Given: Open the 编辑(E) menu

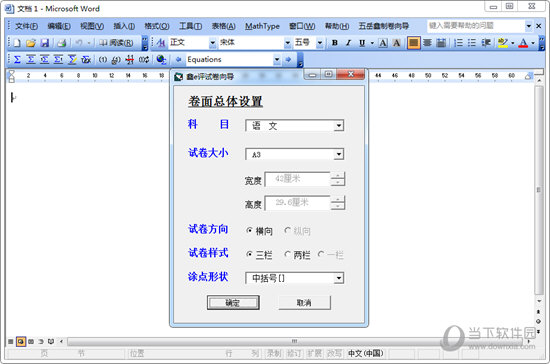Looking at the screenshot, I should [x=59, y=26].
